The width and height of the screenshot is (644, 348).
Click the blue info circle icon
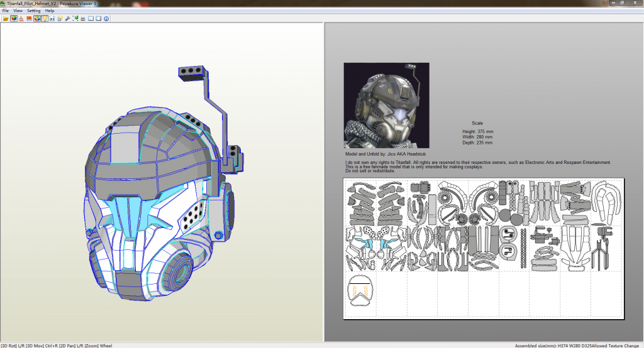(106, 18)
